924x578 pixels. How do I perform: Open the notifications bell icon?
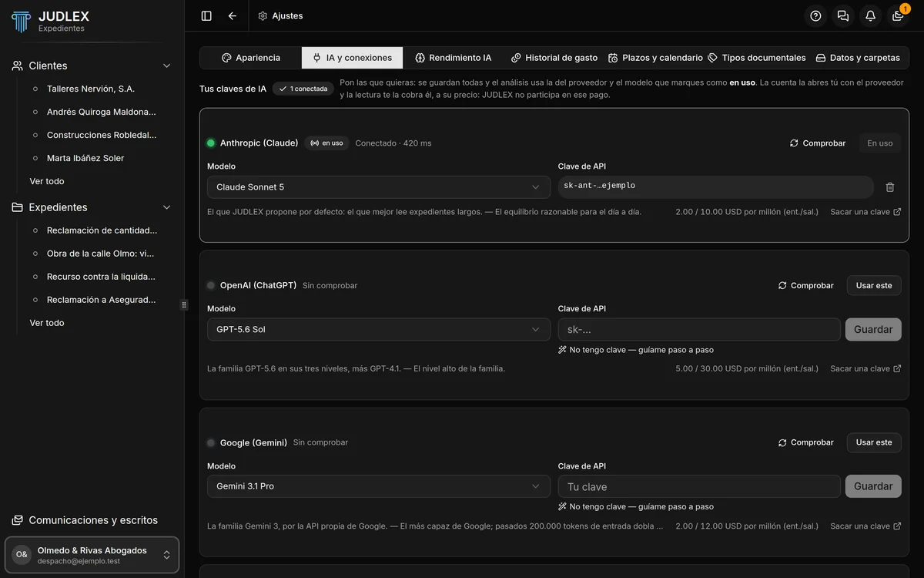[870, 15]
